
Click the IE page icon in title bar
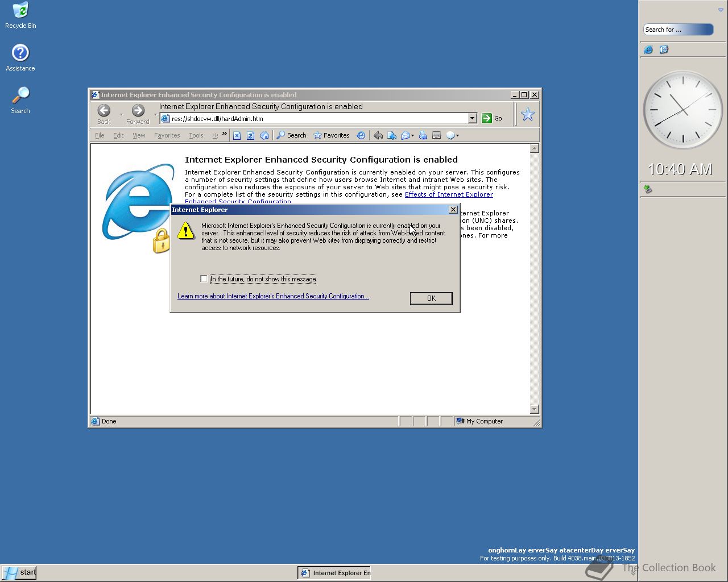point(96,95)
